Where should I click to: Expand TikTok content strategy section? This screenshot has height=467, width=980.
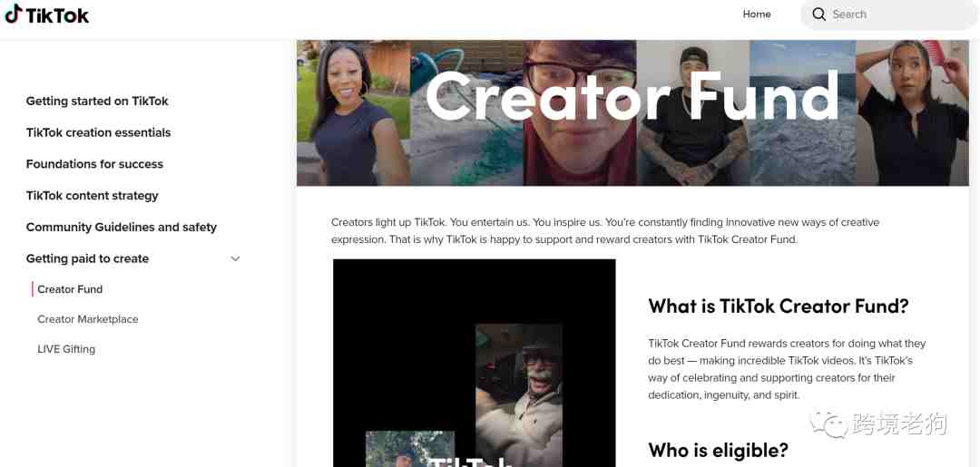tap(92, 196)
